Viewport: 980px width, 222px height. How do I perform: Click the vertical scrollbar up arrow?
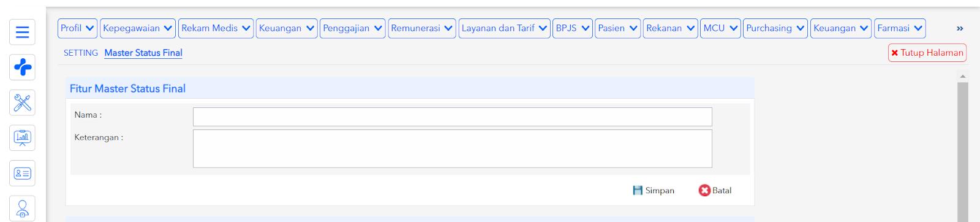(x=963, y=76)
